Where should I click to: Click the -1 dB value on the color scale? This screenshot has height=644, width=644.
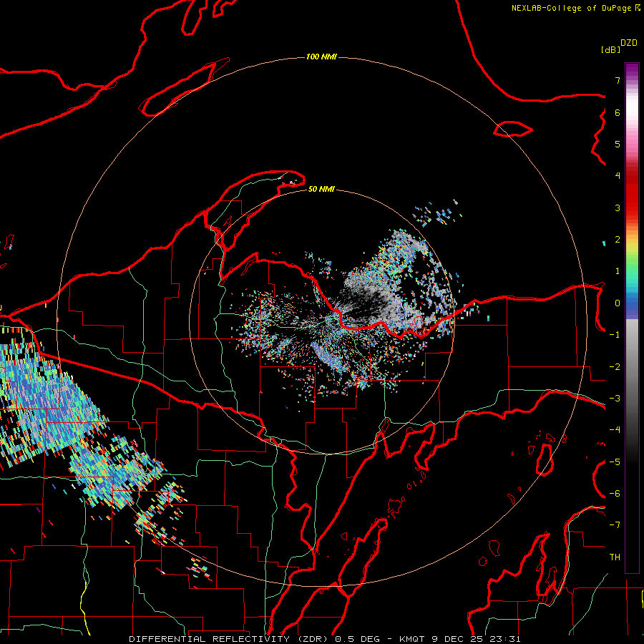615,335
